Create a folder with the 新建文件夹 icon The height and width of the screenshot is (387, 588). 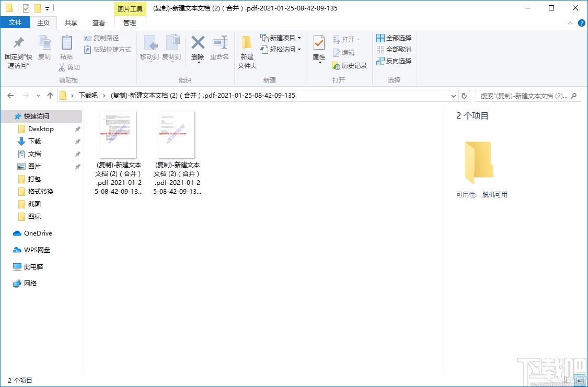(x=246, y=50)
